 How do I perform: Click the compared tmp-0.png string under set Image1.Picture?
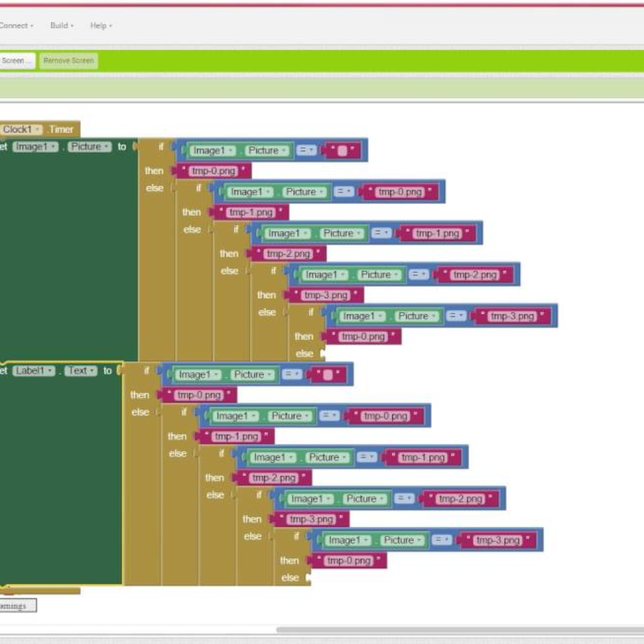(401, 192)
